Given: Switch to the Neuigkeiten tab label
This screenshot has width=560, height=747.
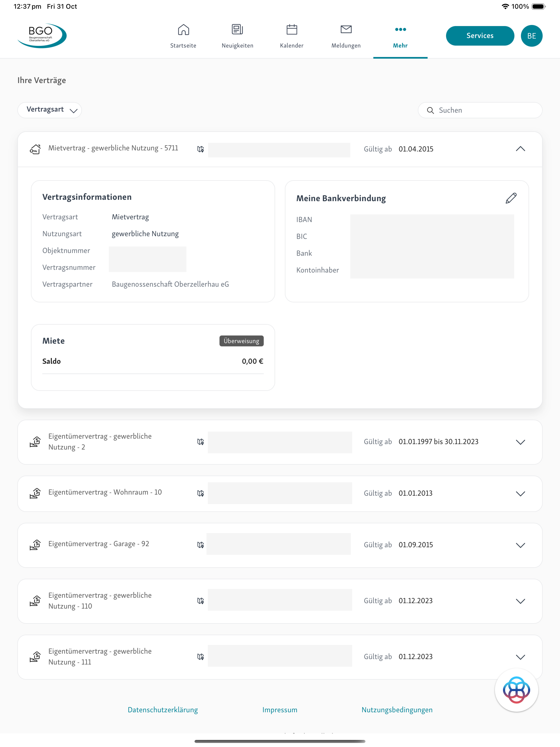Looking at the screenshot, I should click(x=237, y=46).
